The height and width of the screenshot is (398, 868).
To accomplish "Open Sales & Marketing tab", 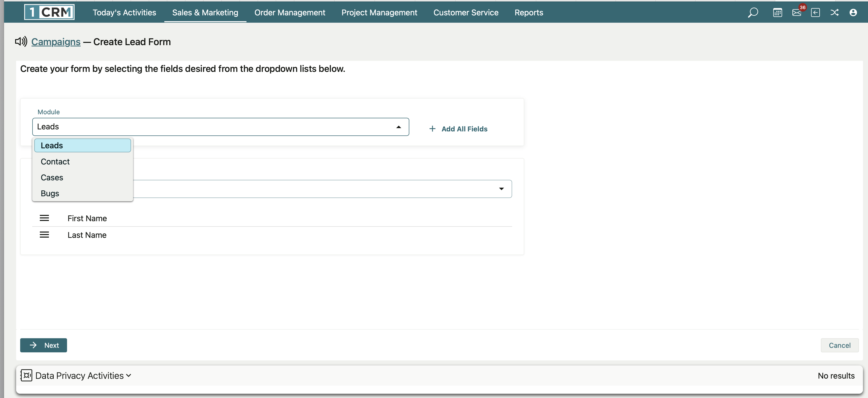I will coord(205,12).
